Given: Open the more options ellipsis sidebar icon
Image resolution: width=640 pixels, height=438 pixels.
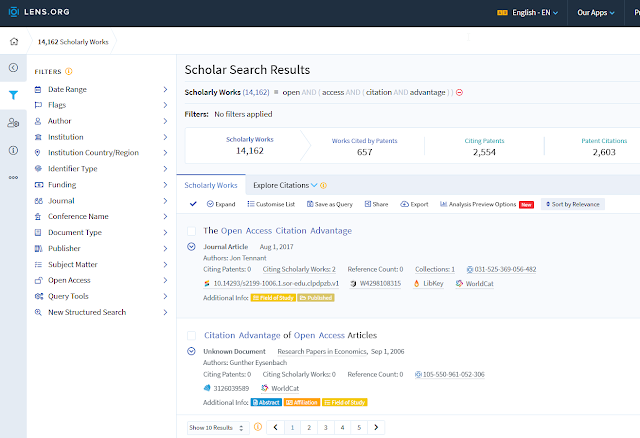Looking at the screenshot, I should tap(13, 178).
